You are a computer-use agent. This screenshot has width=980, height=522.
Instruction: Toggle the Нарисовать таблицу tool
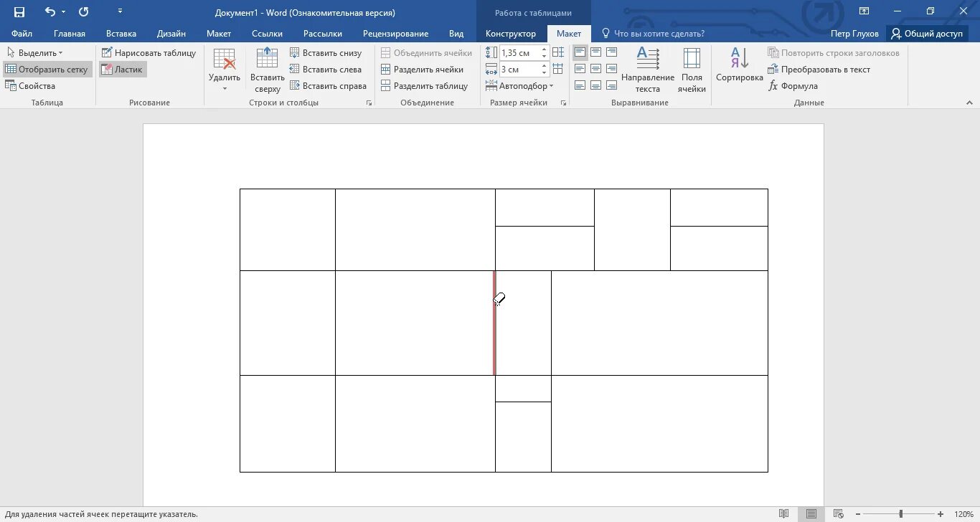[x=149, y=53]
